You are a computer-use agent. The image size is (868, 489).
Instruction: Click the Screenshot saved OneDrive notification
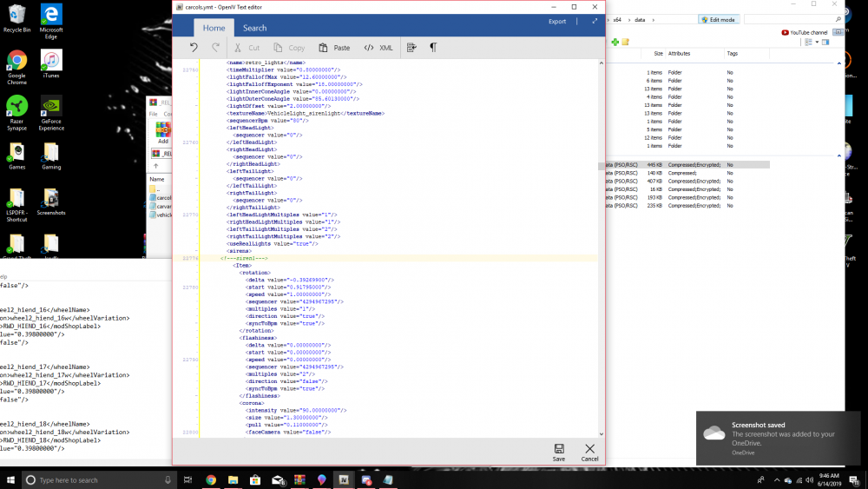coord(779,438)
